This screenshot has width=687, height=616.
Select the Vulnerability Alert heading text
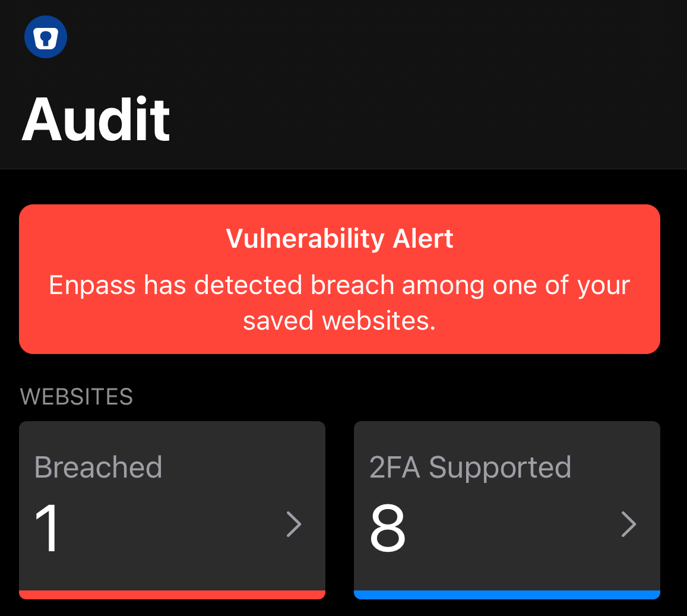coord(340,239)
